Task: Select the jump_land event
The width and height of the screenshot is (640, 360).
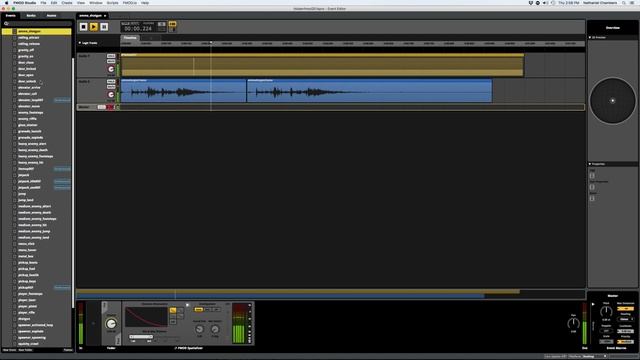Action: [26, 200]
